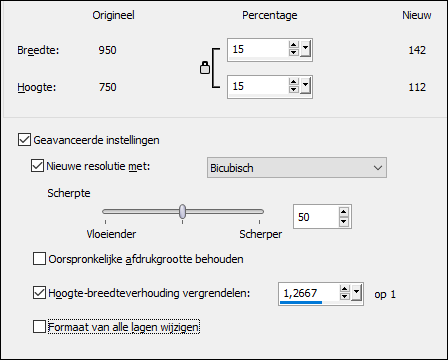Viewport: 448px width, 360px height.
Task: Increase Breedte percentage with up arrow
Action: coord(293,45)
